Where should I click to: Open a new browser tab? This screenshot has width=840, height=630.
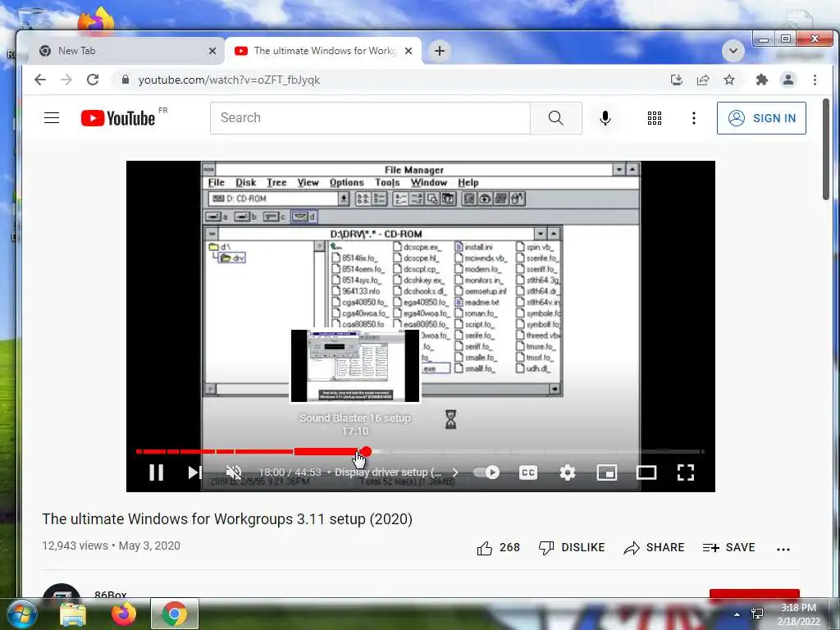[x=440, y=51]
